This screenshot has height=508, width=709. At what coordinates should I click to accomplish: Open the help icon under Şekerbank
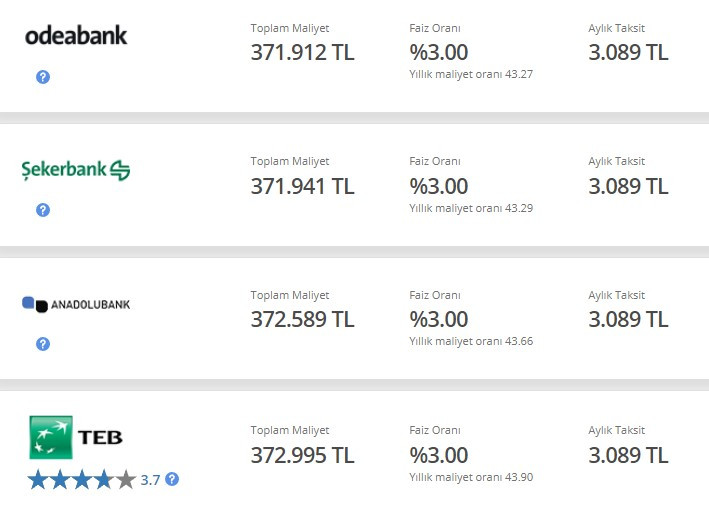click(43, 210)
